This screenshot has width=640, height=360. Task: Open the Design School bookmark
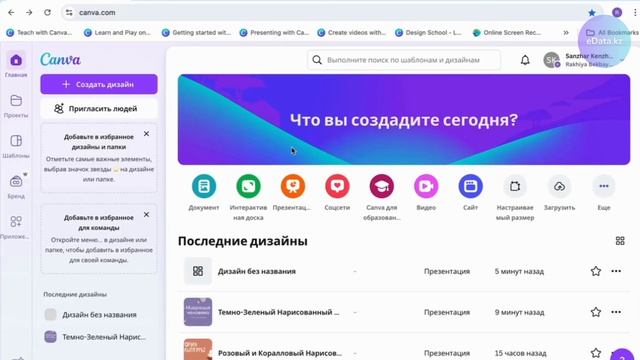coord(428,33)
